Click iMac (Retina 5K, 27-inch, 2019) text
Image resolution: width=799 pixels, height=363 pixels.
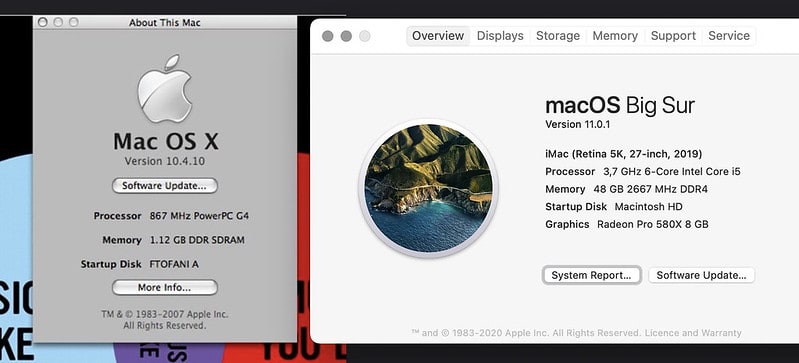(x=624, y=154)
